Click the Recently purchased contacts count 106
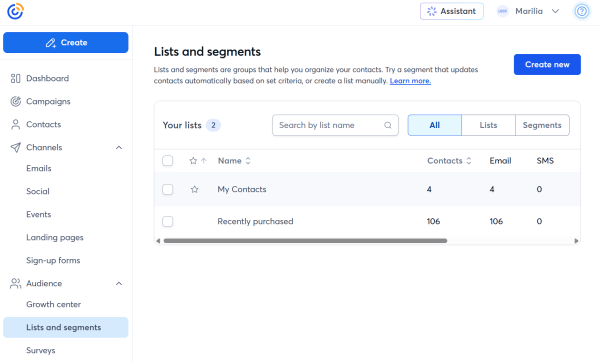This screenshot has width=599, height=363. tap(433, 221)
